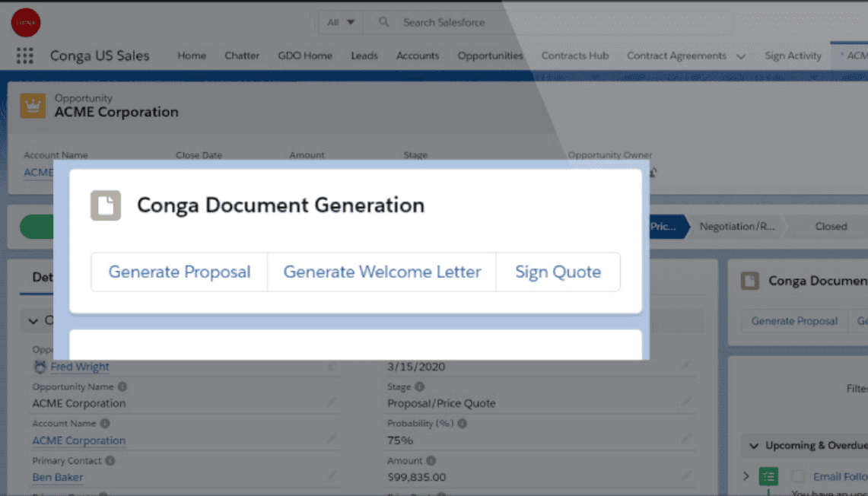Edit the Account Name ACME Corporation pencil icon
This screenshot has height=496, width=868.
(331, 439)
